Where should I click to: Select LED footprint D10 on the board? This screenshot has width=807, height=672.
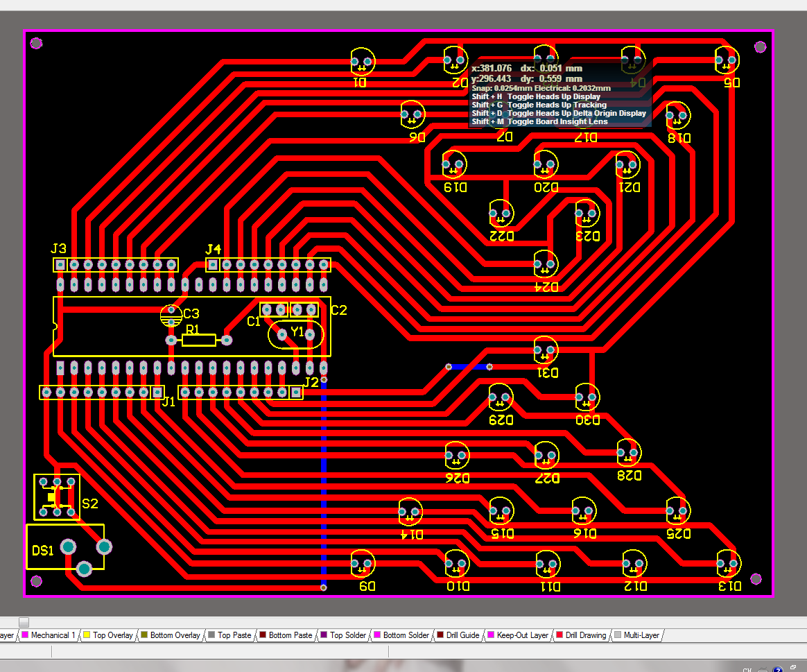click(x=457, y=565)
